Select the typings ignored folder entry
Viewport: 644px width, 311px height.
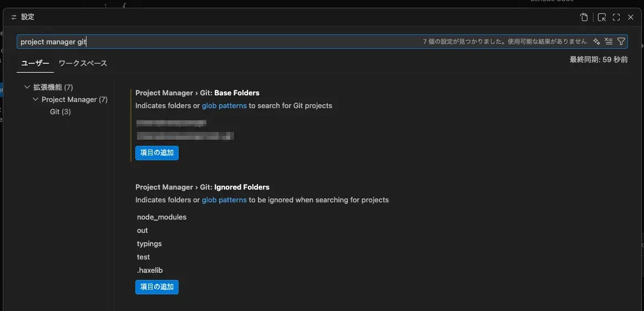click(150, 244)
